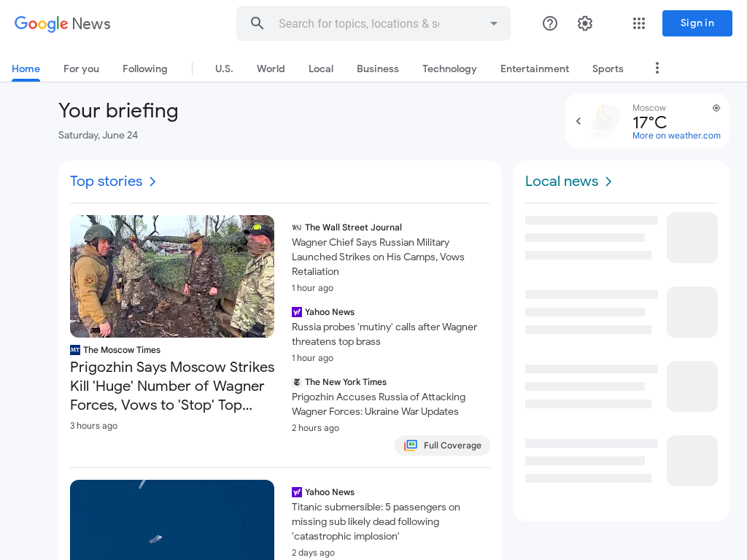Viewport: 747px width, 560px height.
Task: Expand Local news with its chevron
Action: pos(608,182)
